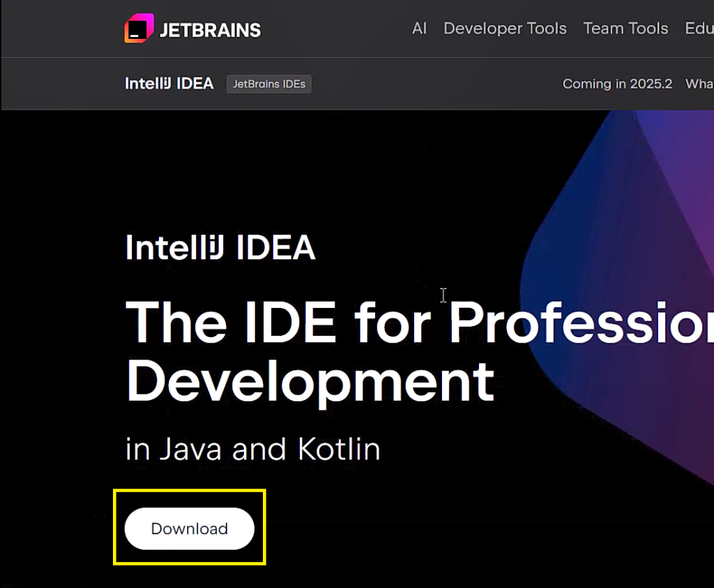Viewport: 714px width, 588px height.
Task: Open the AI menu in the navigation bar
Action: 419,29
